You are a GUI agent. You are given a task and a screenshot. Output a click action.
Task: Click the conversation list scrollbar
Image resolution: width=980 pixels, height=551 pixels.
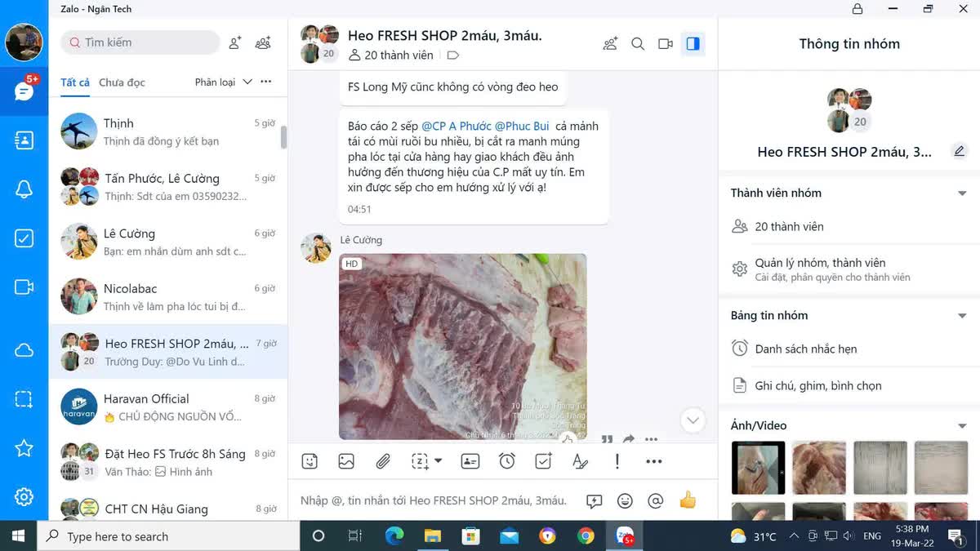point(283,137)
